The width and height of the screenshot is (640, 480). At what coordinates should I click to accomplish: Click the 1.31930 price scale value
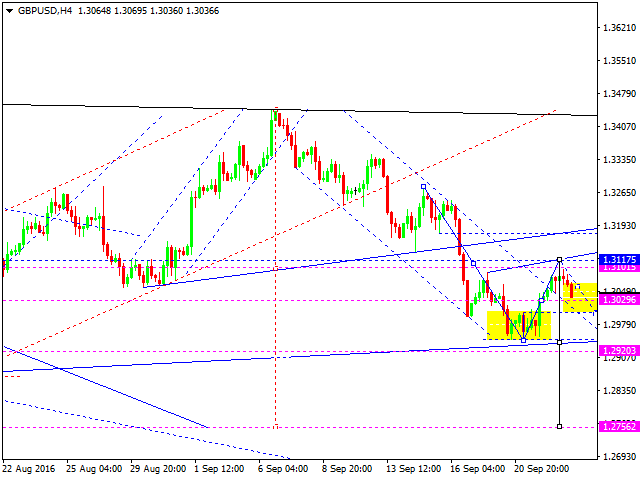coord(620,226)
